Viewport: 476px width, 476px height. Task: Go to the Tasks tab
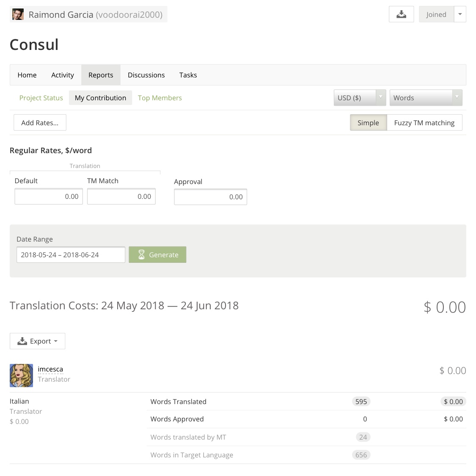[188, 75]
